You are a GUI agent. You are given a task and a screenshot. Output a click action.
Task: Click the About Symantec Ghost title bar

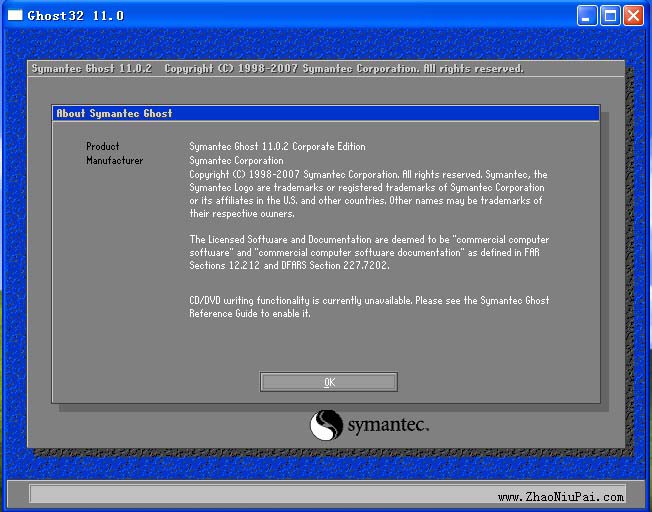pyautogui.click(x=326, y=113)
